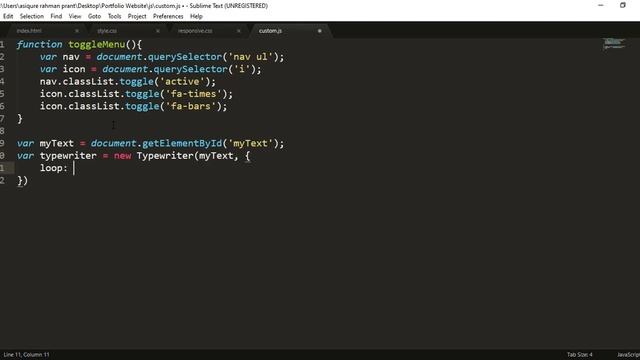Open the View menu
640x360 pixels.
[75, 16]
